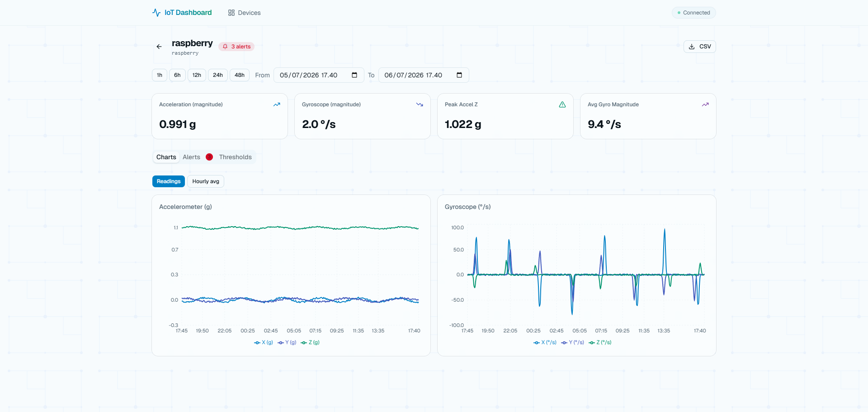Select the 24h time range
Image resolution: width=868 pixels, height=412 pixels.
(218, 75)
